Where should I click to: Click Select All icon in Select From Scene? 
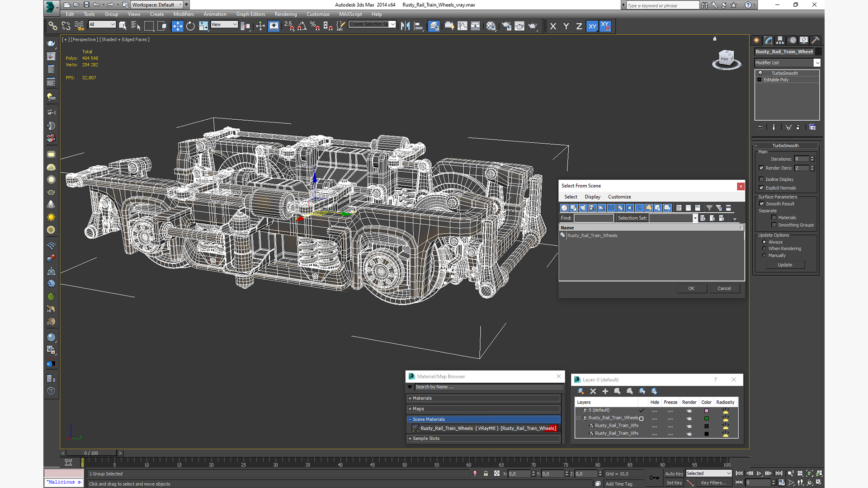[679, 208]
